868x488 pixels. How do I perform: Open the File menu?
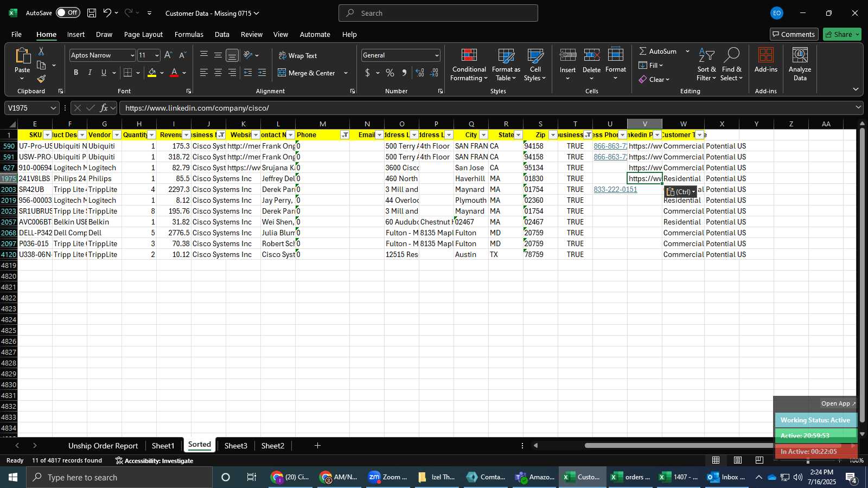point(16,34)
